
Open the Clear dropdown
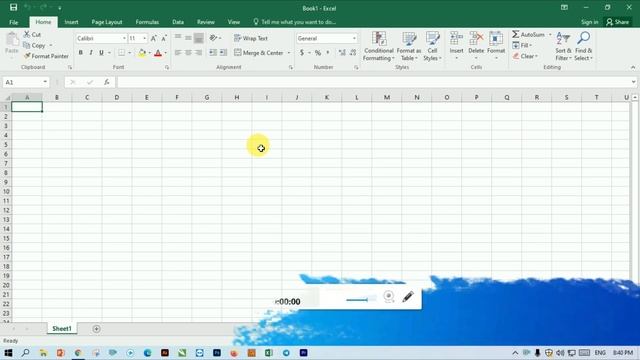pyautogui.click(x=525, y=56)
